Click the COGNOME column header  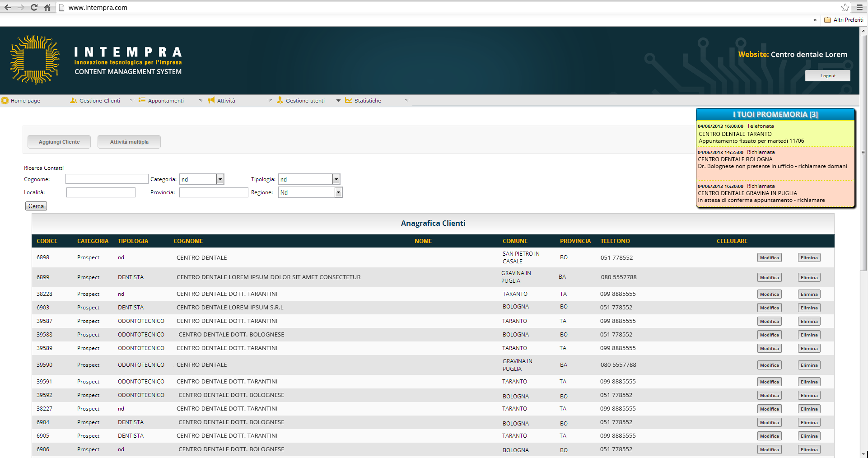tap(188, 241)
